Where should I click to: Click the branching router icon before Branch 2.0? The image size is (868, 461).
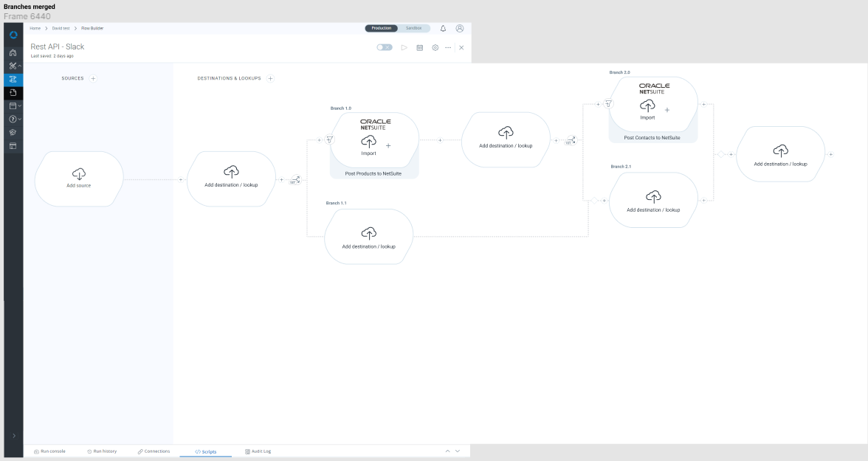coord(571,139)
